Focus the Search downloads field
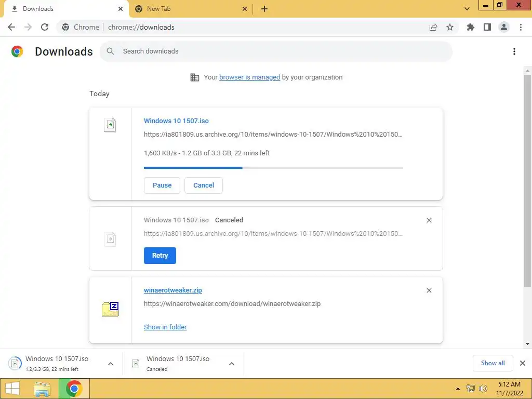This screenshot has width=532, height=399. 276,51
